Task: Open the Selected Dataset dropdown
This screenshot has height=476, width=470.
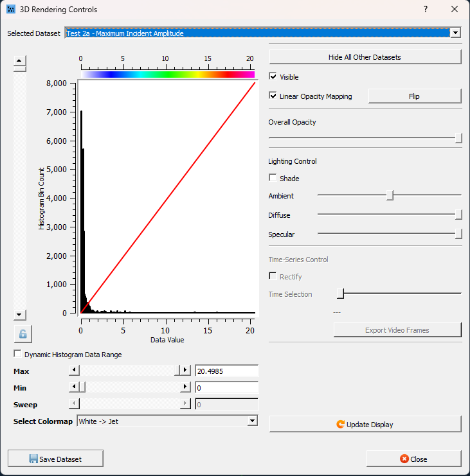Action: (455, 33)
